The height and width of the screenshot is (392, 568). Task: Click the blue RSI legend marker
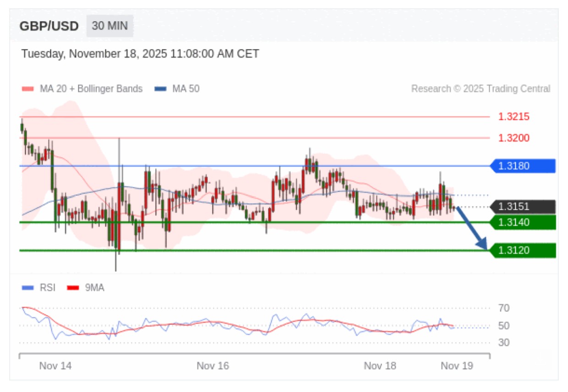(27, 288)
